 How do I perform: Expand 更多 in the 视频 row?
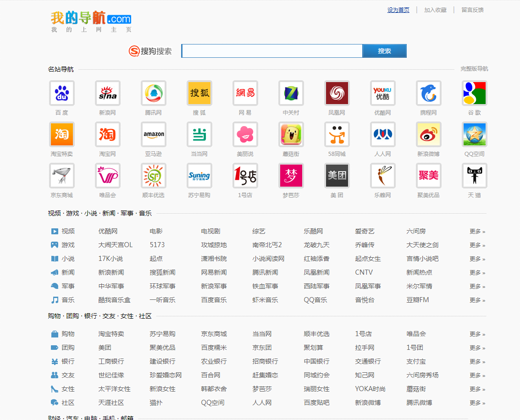pos(477,232)
